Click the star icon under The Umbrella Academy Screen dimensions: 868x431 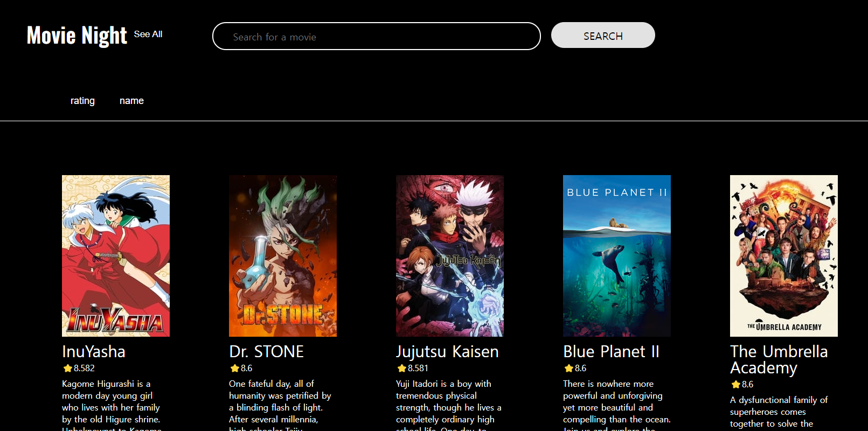tap(735, 385)
